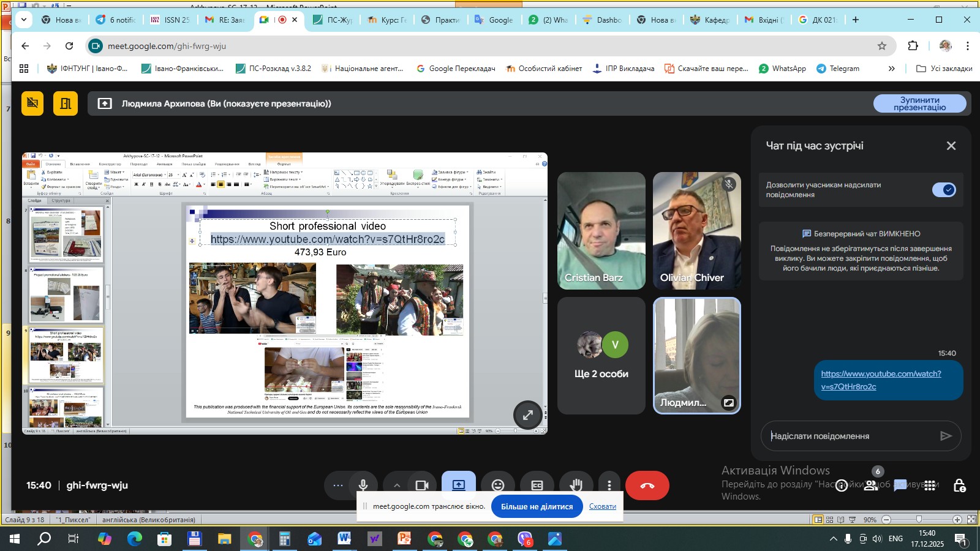Viewport: 980px width, 551px height.
Task: Click the PowerPoint zoom slider
Action: coord(919,520)
